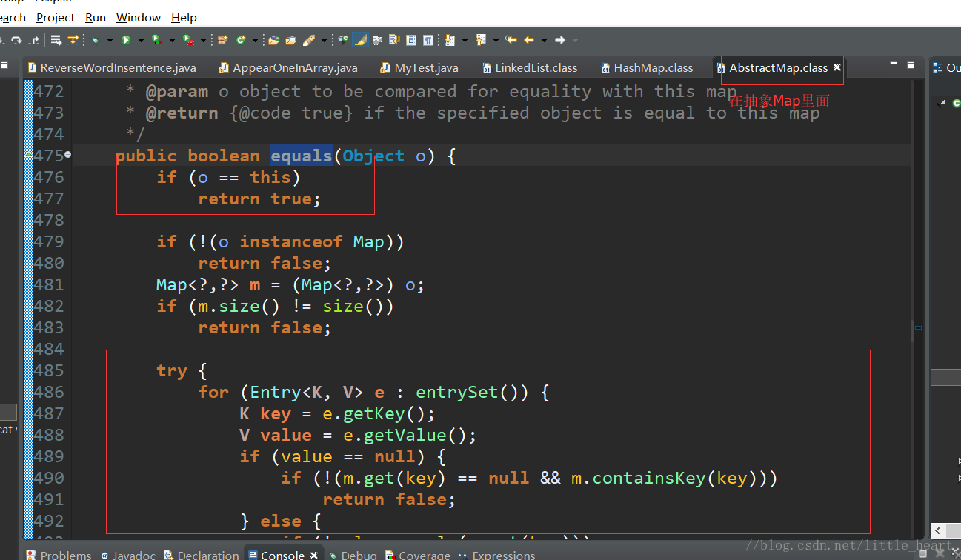Image resolution: width=961 pixels, height=560 pixels.
Task: Click the toggle-editor icon after Show Annotation
Action: coord(395,39)
